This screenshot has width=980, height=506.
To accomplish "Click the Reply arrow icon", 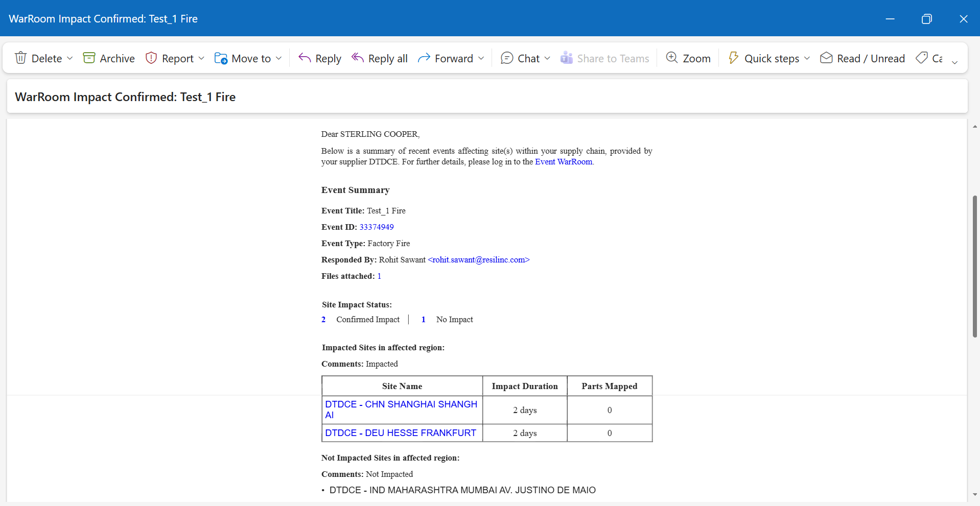I will pos(305,58).
